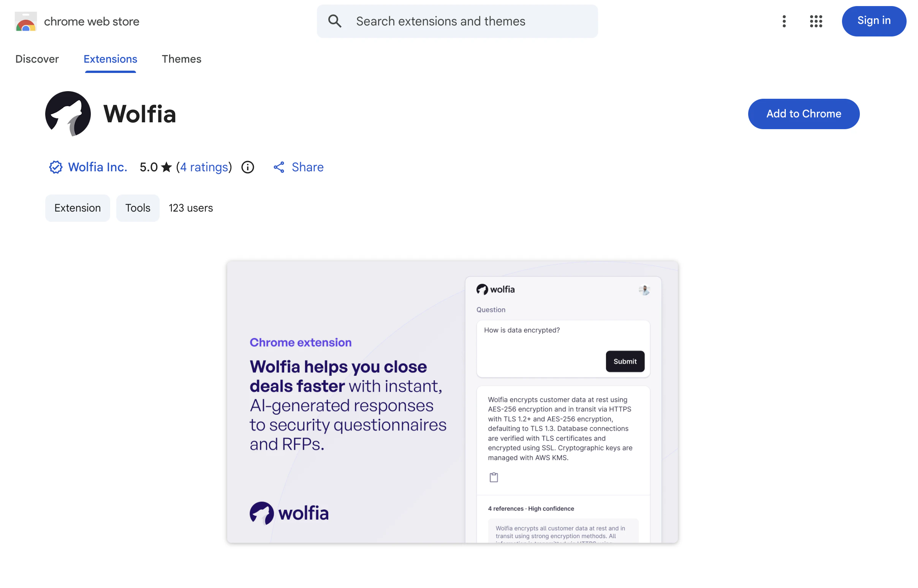This screenshot has height=588, width=918.
Task: Open the ratings info tooltip icon
Action: click(247, 167)
